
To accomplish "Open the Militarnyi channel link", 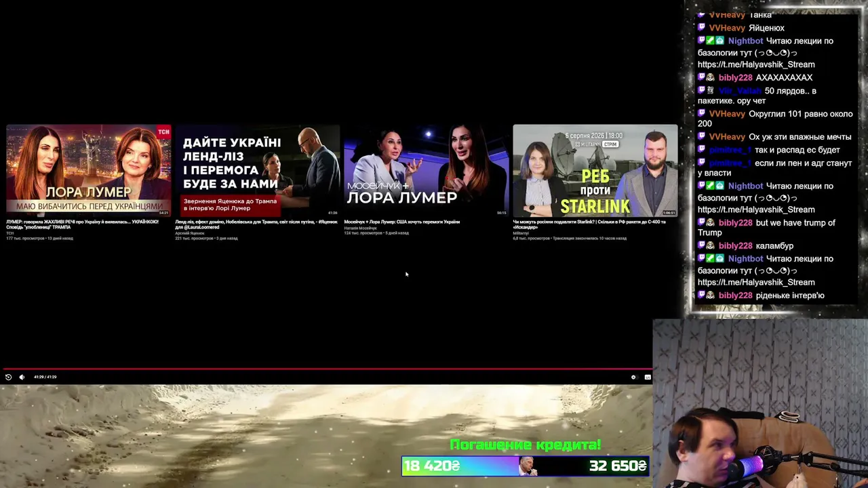I will [x=521, y=233].
